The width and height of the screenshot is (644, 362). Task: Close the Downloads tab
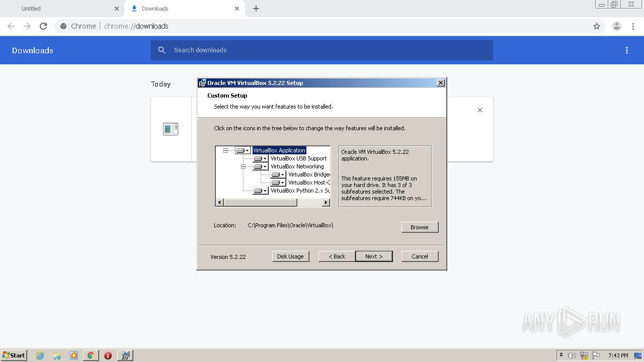pos(237,9)
